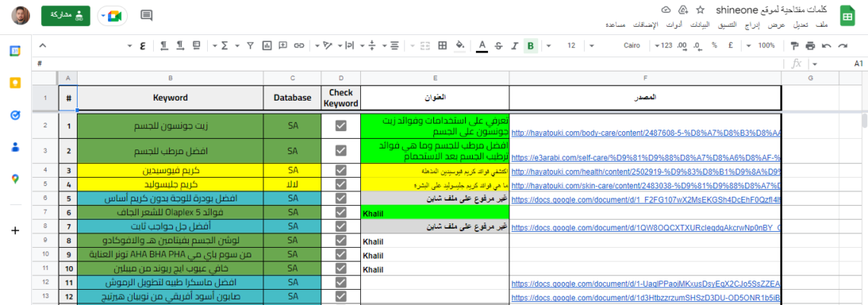Screen dimensions: 868x305
Task: Toggle checkbox in row #7
Action: (x=341, y=226)
